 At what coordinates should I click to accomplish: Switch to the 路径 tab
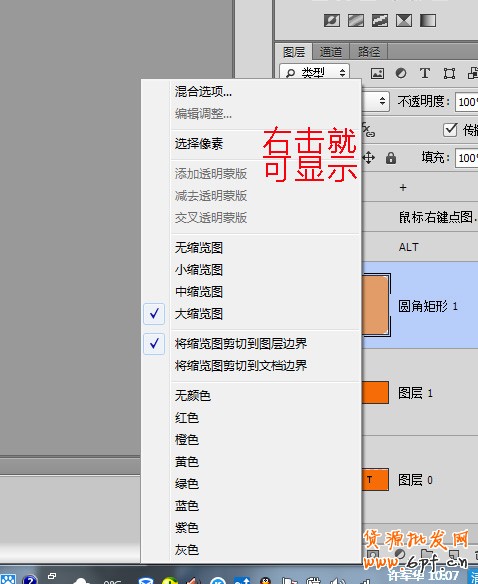(369, 52)
